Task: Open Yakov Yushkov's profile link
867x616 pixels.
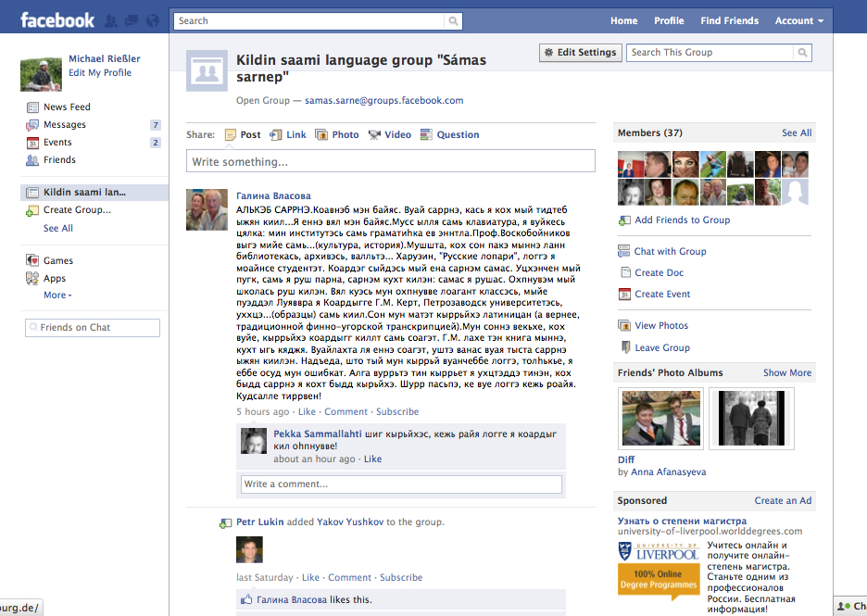Action: [350, 522]
